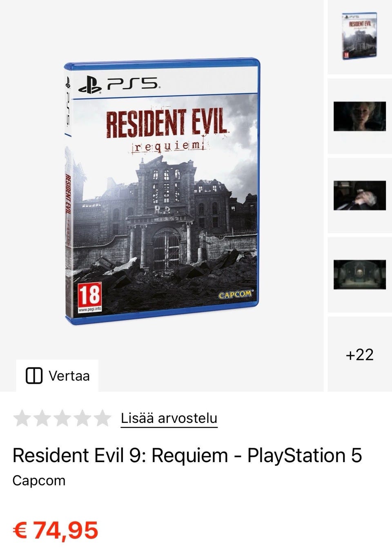Click the Vertaa compare icon
This screenshot has height=552, width=392.
(34, 375)
